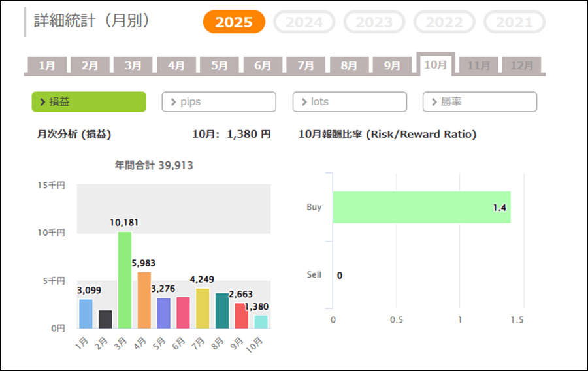Open the 2022 statistics

444,22
